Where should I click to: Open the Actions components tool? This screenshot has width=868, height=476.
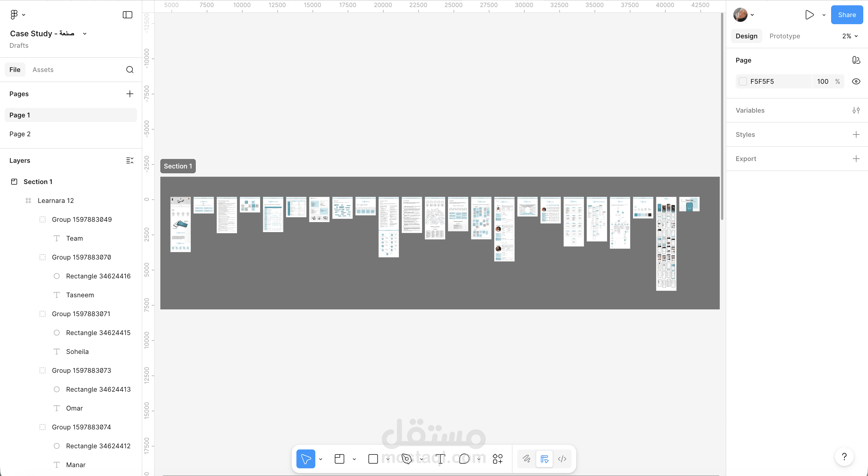pos(497,459)
